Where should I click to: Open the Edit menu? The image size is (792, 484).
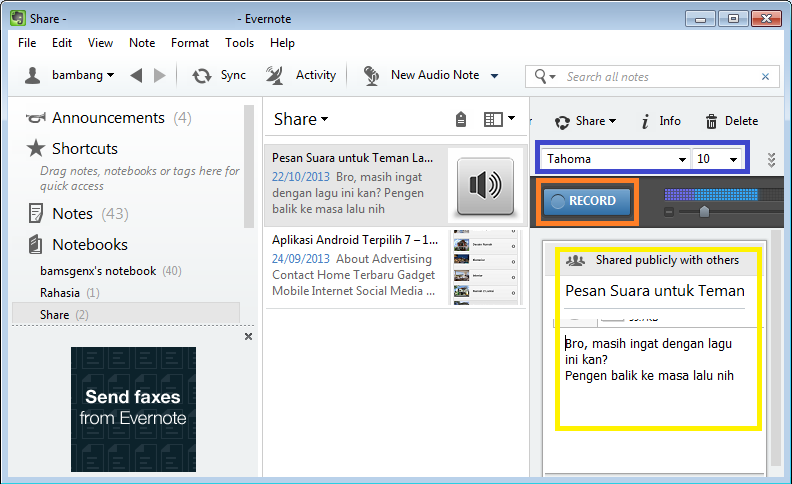click(62, 43)
